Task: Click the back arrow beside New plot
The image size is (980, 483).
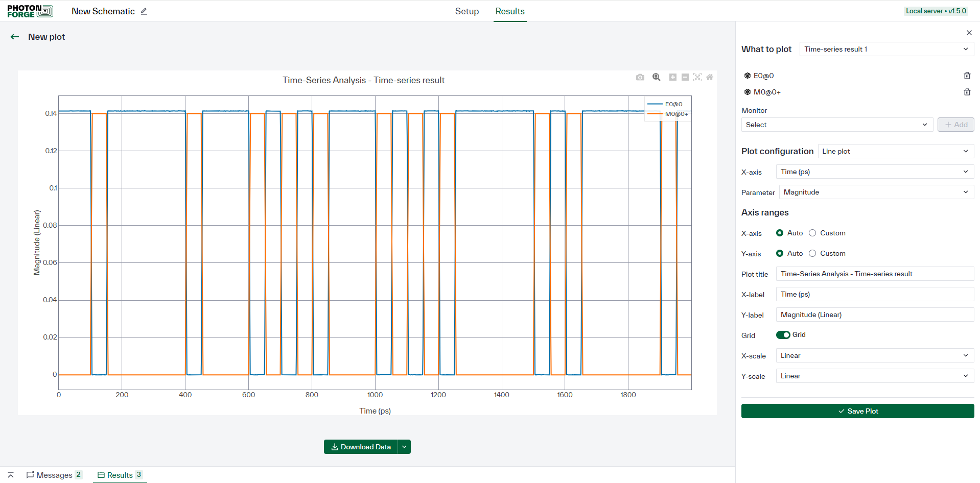Action: 15,37
